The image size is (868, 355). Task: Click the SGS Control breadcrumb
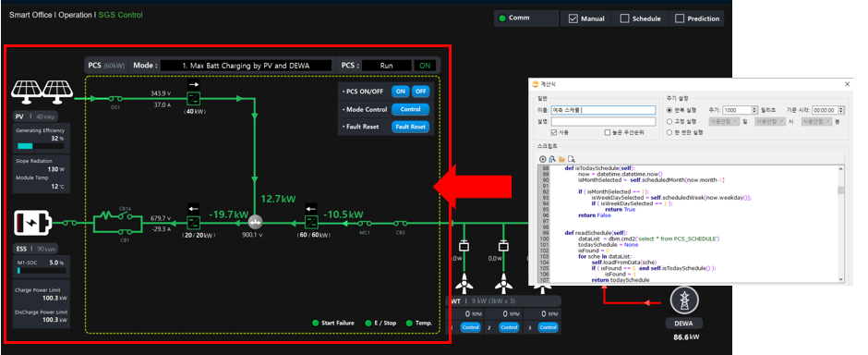coord(120,15)
